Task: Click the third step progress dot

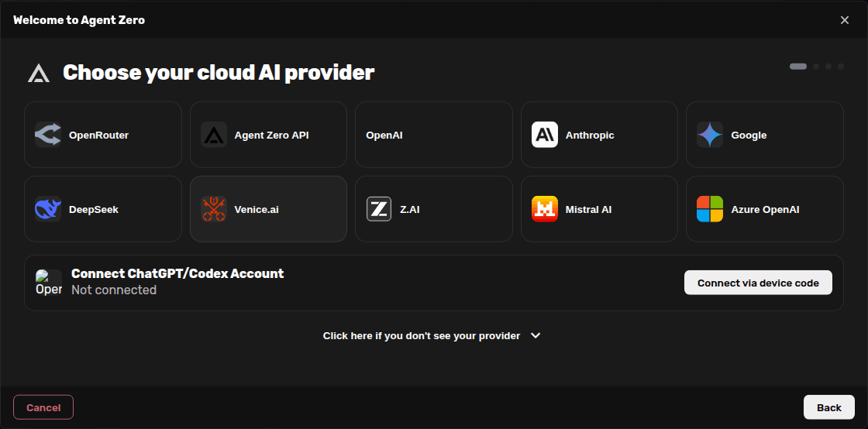Action: coord(828,67)
